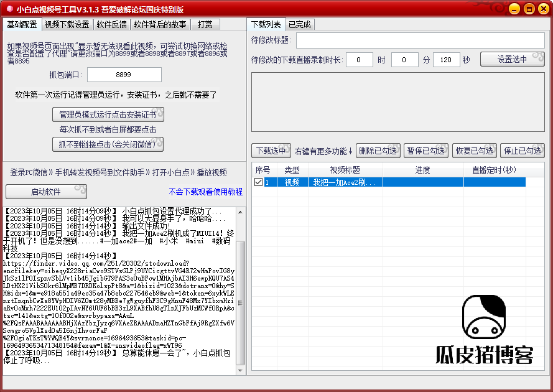This screenshot has width=553, height=392.
Task: Click the 视频标题 column header
Action: 345,170
